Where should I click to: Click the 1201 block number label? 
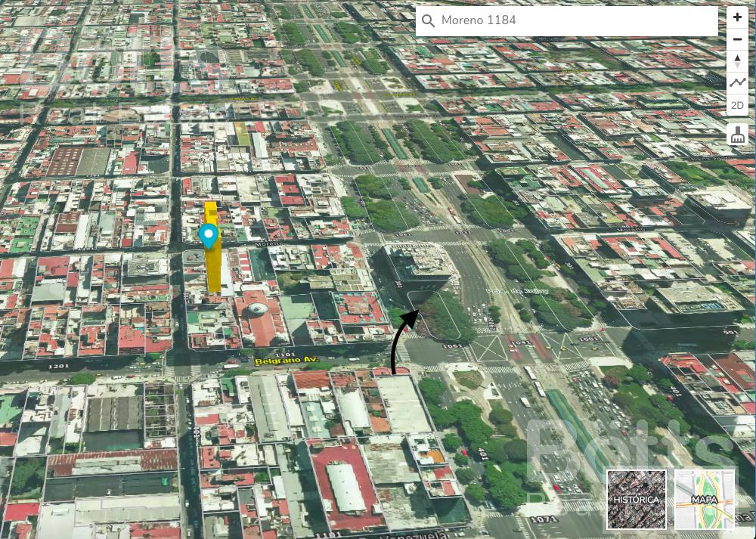click(58, 367)
